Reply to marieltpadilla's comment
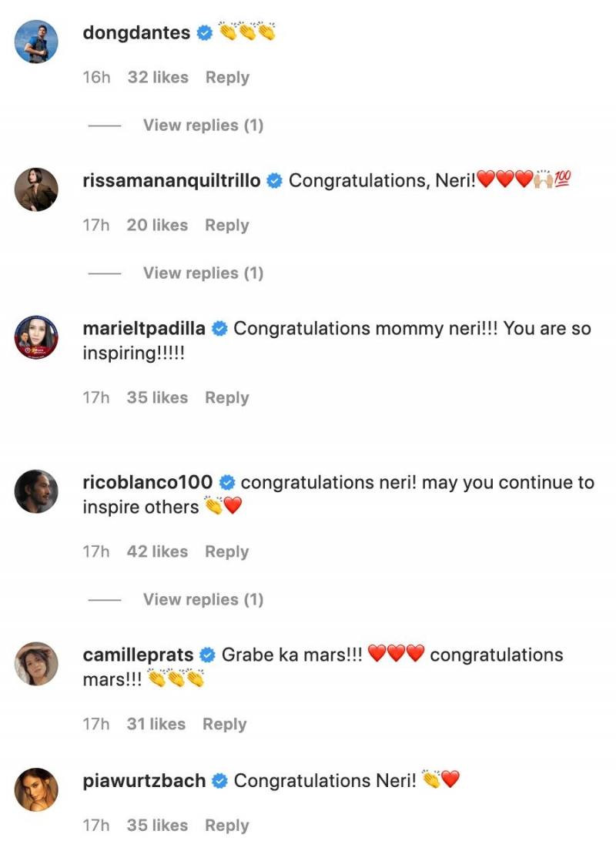 227,398
